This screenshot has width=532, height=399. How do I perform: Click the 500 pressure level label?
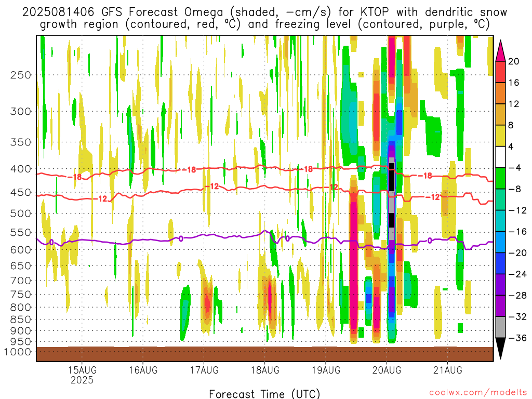pos(21,214)
